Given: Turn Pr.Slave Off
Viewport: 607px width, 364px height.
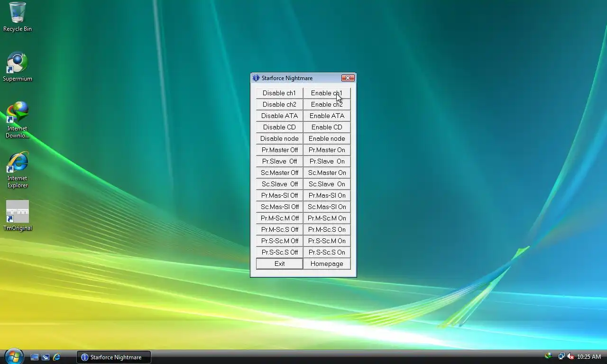Looking at the screenshot, I should click(x=279, y=161).
